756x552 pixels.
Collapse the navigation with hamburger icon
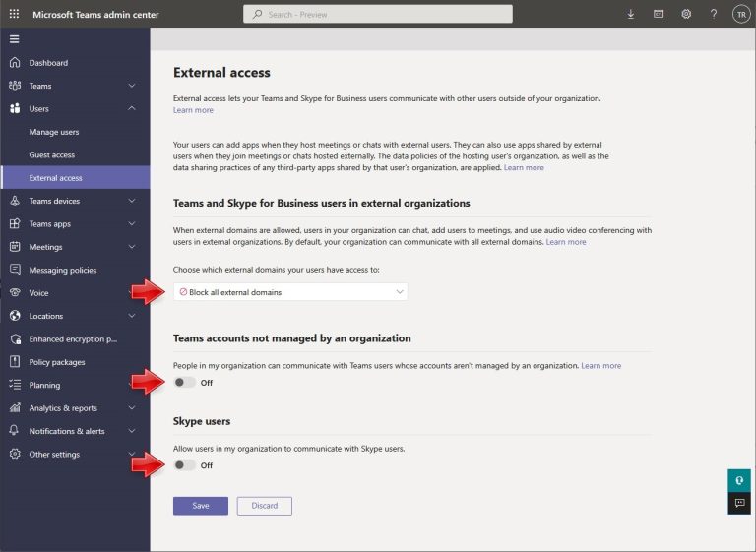(15, 39)
